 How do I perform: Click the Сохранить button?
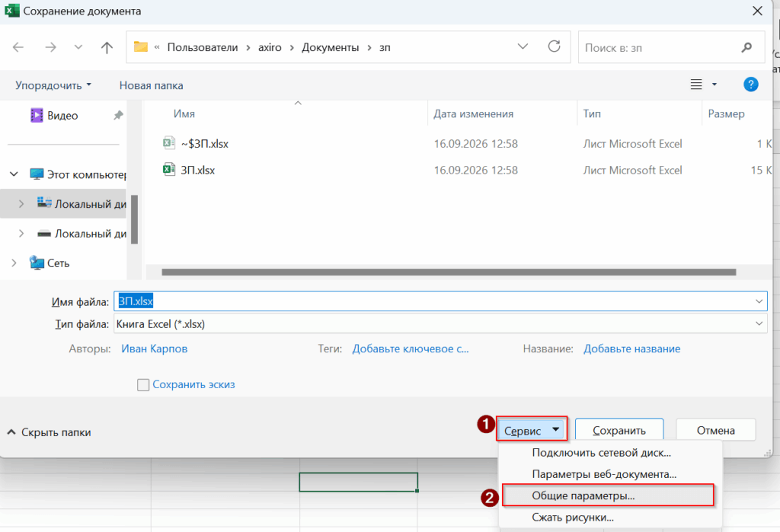pos(619,430)
